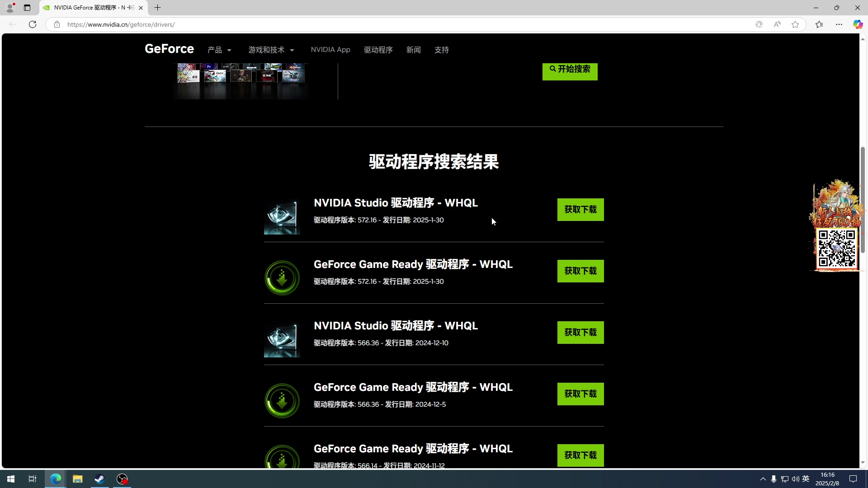Expand the 产品 dropdown menu

coord(220,50)
